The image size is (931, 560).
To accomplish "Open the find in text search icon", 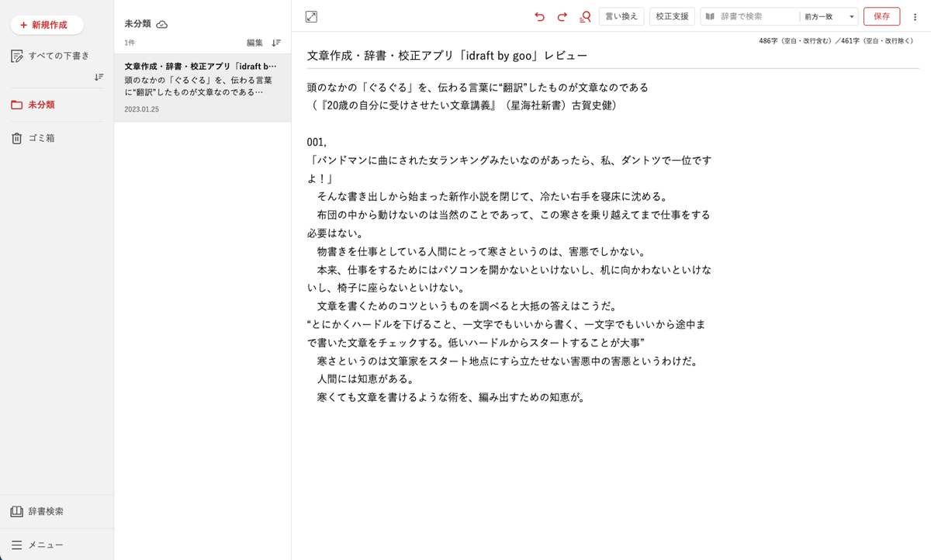I will [586, 16].
